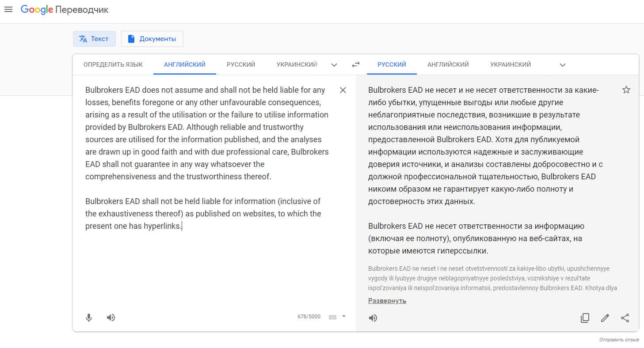Save translation with the star icon
The image size is (644, 348).
(x=626, y=90)
